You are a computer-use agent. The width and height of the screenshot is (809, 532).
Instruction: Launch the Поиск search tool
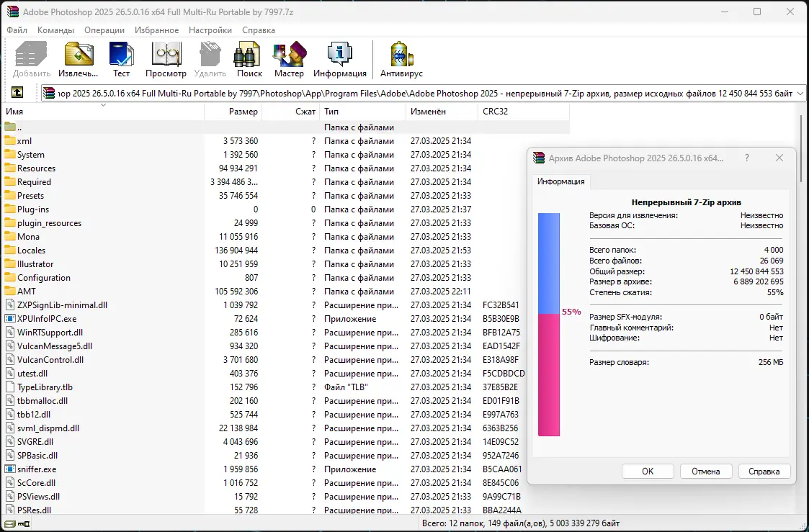(248, 58)
